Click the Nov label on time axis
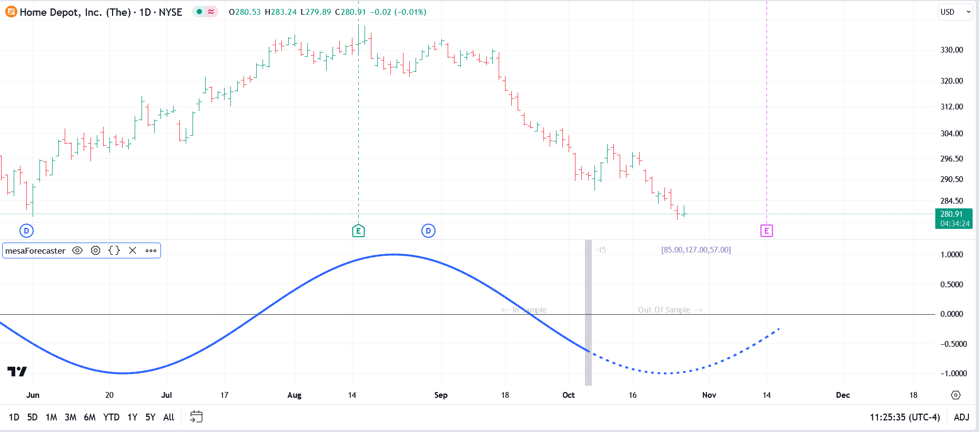Image resolution: width=980 pixels, height=432 pixels. 709,395
